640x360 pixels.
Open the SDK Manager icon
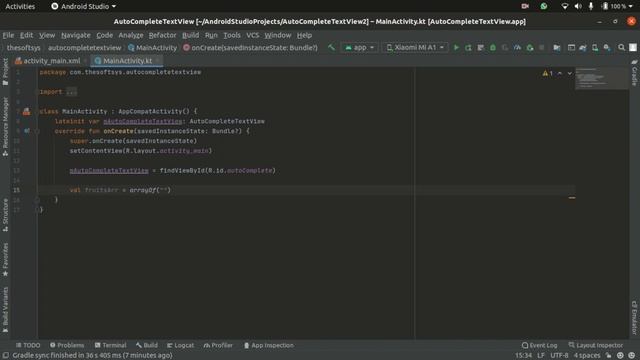607,48
